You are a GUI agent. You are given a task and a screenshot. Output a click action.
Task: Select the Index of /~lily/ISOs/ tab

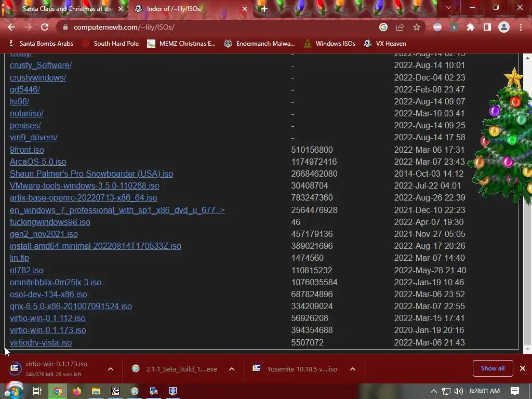click(191, 9)
